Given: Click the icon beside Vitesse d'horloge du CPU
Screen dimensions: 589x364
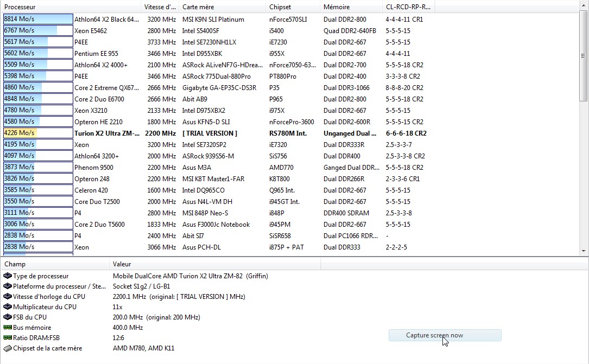Looking at the screenshot, I should (8, 296).
